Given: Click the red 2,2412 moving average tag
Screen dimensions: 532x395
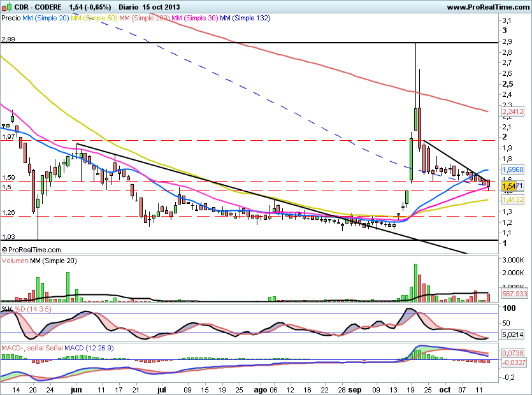Looking at the screenshot, I should 512,112.
